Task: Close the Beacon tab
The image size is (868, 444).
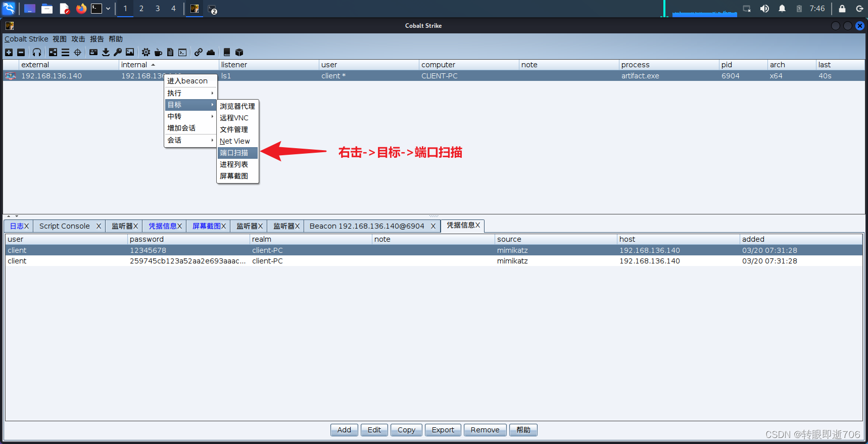Action: click(x=433, y=226)
